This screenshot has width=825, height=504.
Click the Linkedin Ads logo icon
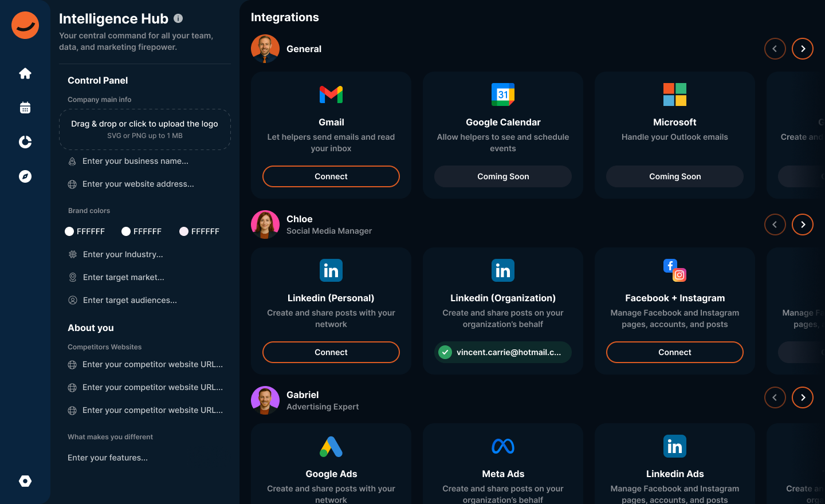[x=675, y=446]
